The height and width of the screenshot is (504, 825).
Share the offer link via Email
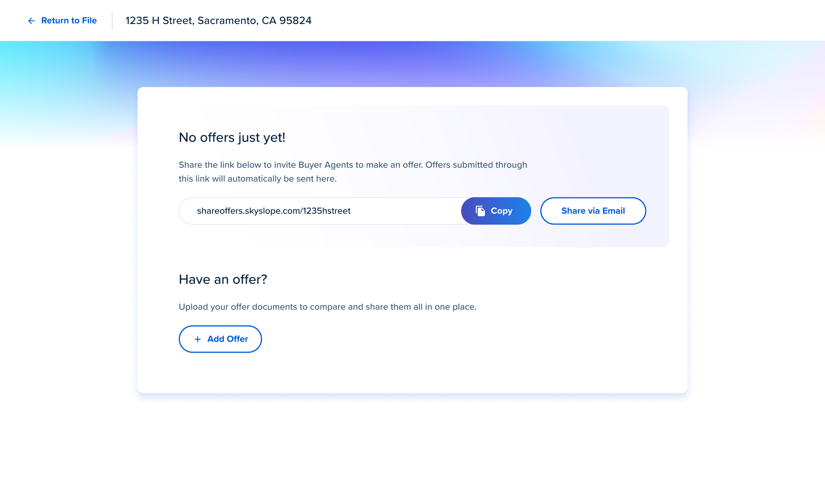(593, 211)
